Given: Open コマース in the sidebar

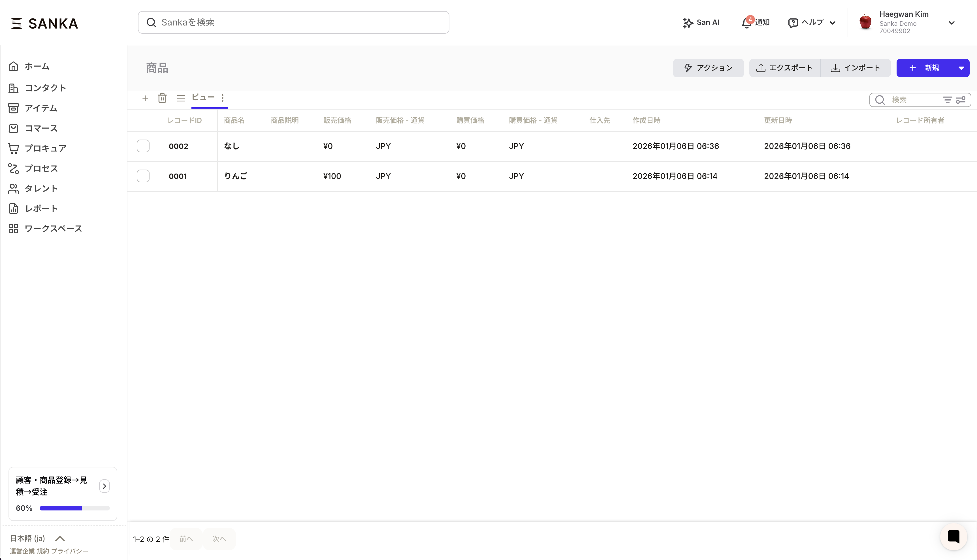Looking at the screenshot, I should 41,128.
